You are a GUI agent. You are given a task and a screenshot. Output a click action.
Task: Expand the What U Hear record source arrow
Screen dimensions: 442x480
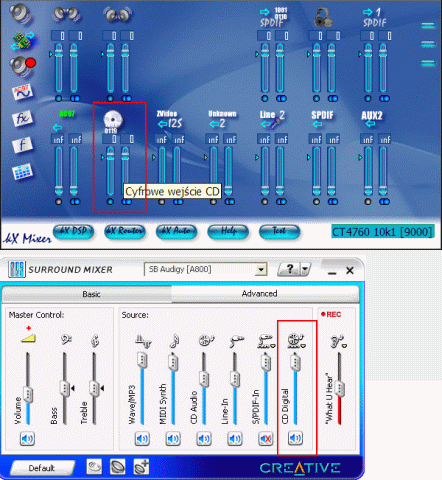(345, 346)
